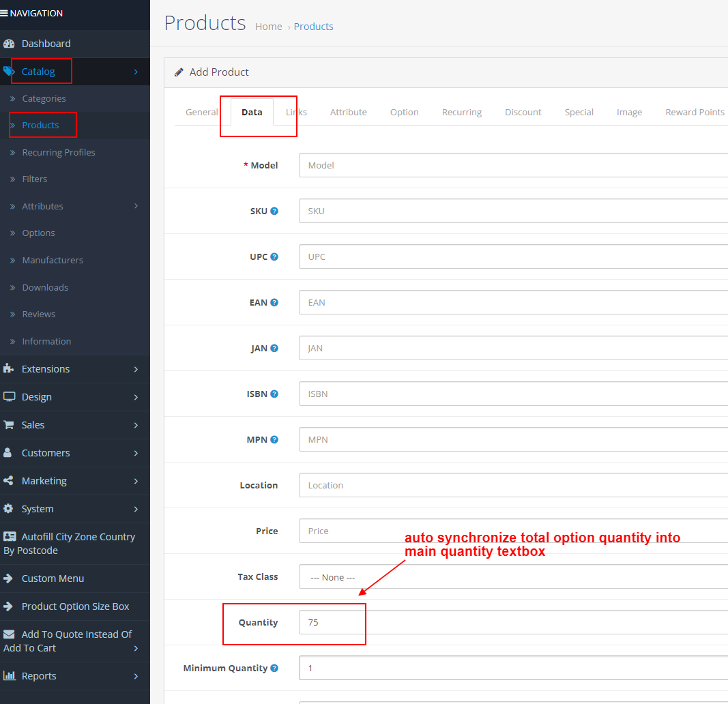
Task: Click the SKU help tooltip icon
Action: pos(274,211)
